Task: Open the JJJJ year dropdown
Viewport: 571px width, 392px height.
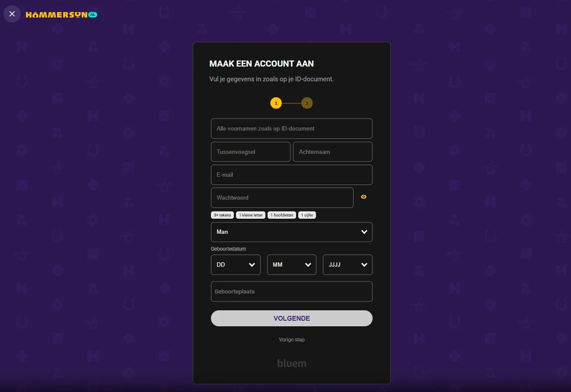Action: pos(348,265)
